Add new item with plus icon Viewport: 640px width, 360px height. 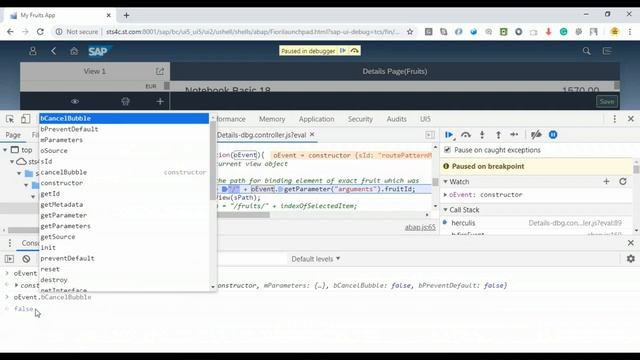160,101
